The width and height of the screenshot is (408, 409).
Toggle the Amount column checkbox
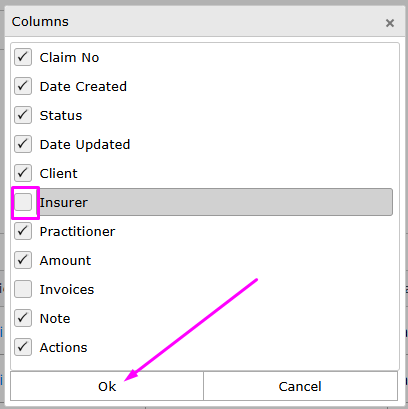point(23,260)
